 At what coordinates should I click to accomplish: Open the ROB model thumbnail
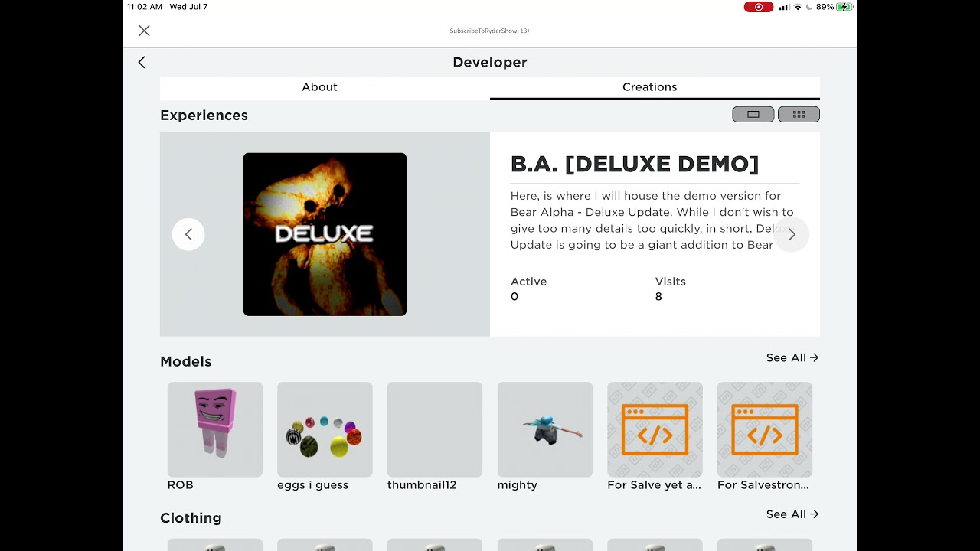point(215,429)
